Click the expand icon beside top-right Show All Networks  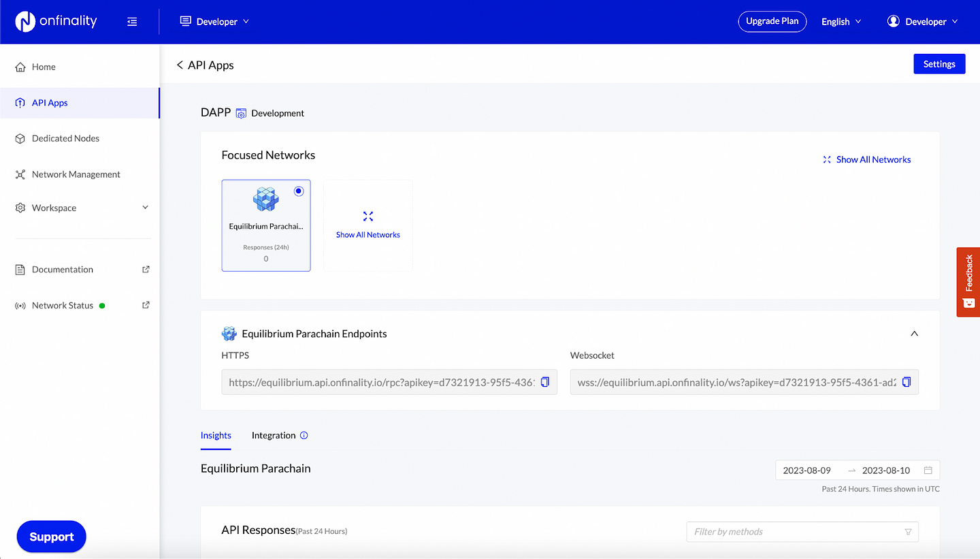click(827, 159)
